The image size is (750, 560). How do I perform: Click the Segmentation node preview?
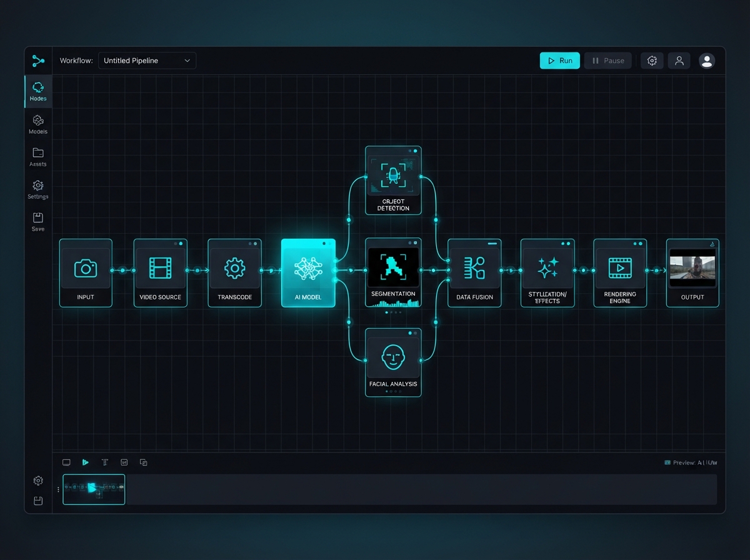pos(393,268)
